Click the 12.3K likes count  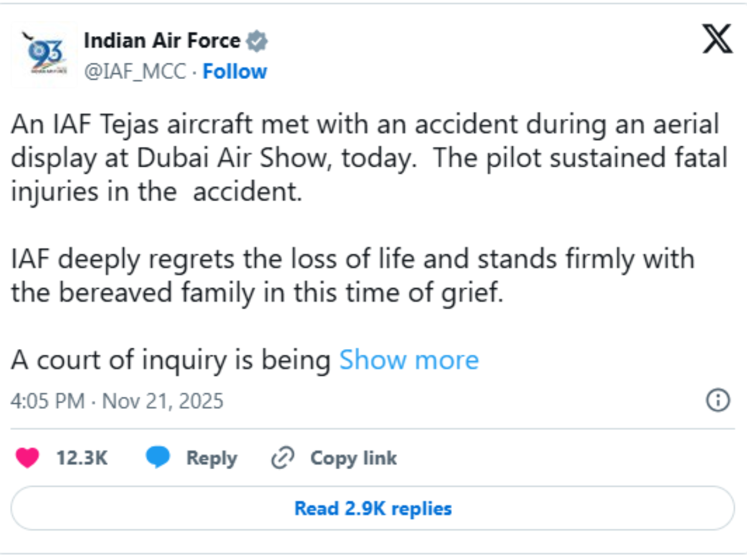click(83, 458)
